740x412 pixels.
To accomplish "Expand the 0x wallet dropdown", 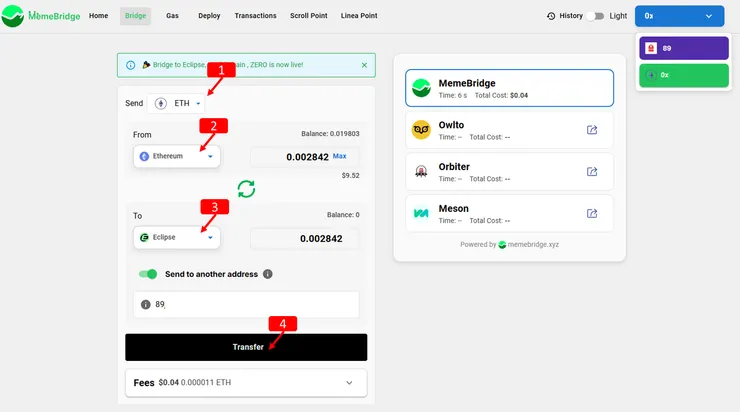I will 679,16.
